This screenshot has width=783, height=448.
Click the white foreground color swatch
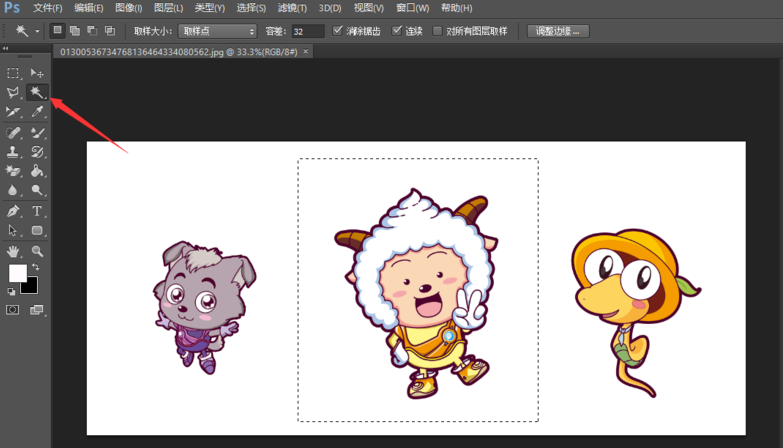[17, 273]
